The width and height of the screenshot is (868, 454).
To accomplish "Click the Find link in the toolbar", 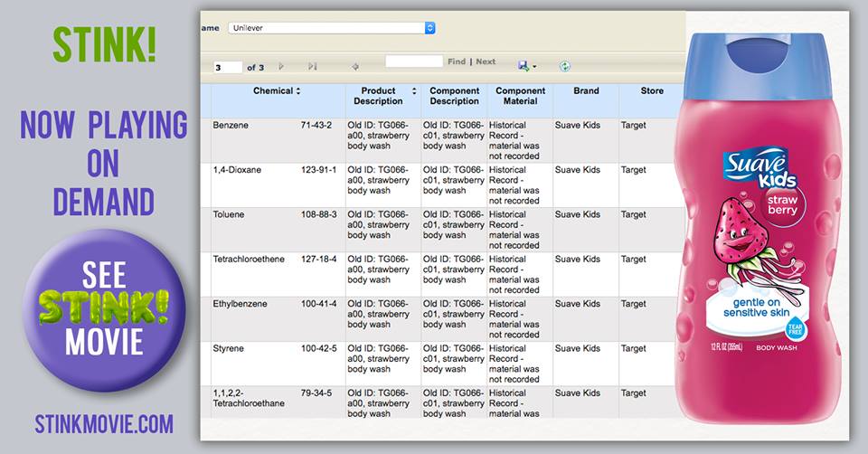I will click(457, 61).
